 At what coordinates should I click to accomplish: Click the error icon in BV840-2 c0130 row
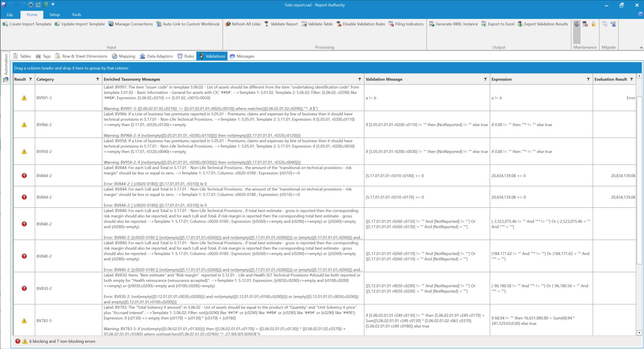[24, 224]
